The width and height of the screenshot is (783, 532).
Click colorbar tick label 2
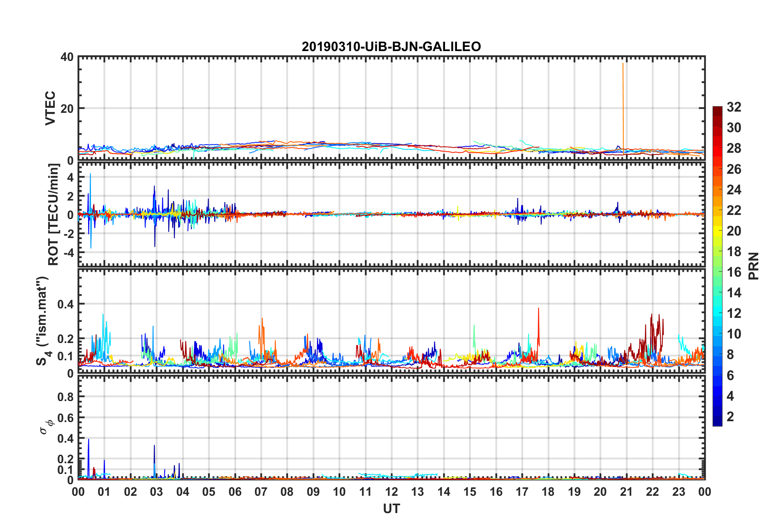tap(730, 416)
